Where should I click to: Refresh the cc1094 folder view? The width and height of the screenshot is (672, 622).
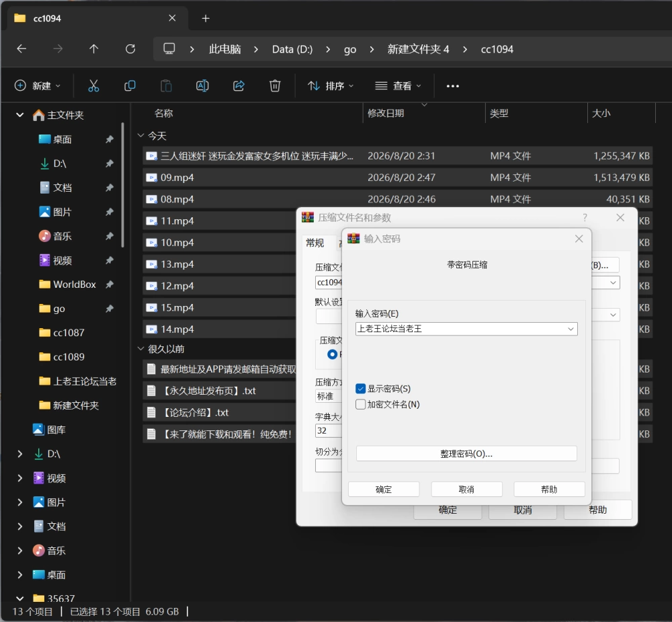point(130,49)
